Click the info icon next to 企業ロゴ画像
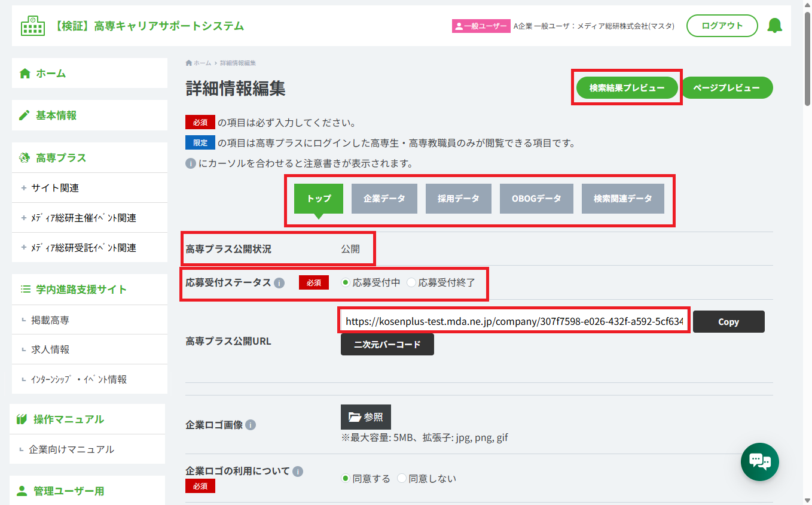The image size is (812, 505). coord(251,425)
